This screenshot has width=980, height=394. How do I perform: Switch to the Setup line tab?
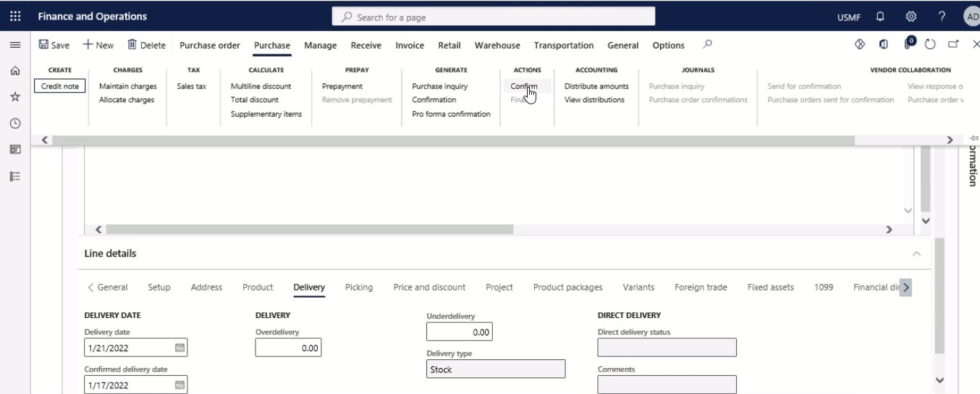click(159, 288)
